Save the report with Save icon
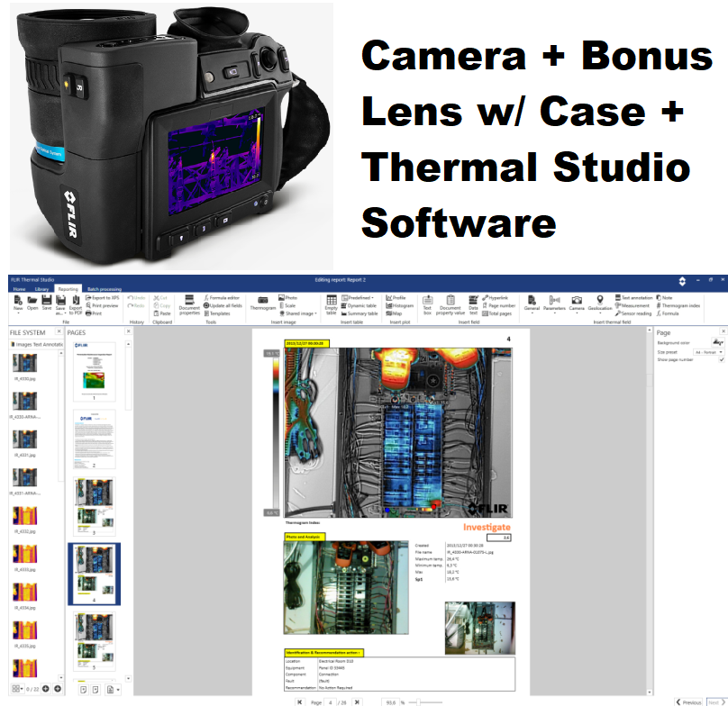Viewport: 728px width, 706px height. [47, 303]
